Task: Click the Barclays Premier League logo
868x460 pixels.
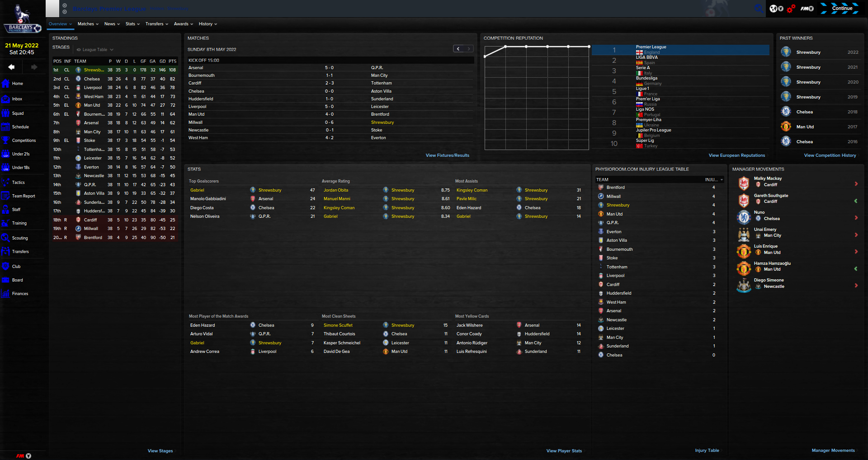Action: 23,18
